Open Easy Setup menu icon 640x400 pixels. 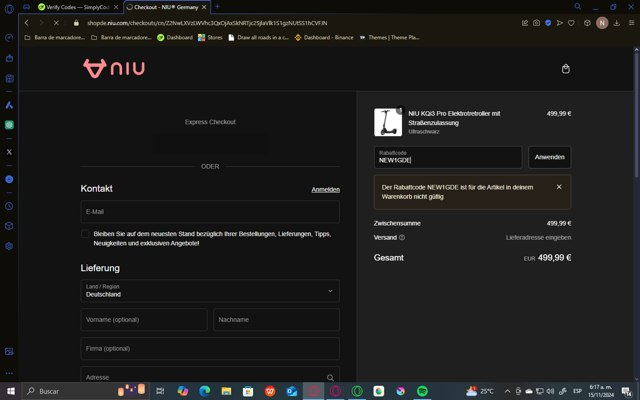pyautogui.click(x=631, y=23)
